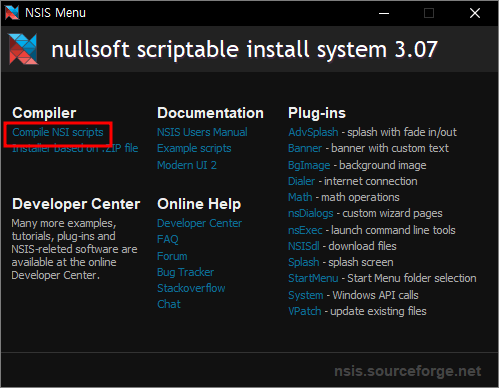Open Modern UI 2 documentation
This screenshot has width=499, height=388.
pos(187,165)
